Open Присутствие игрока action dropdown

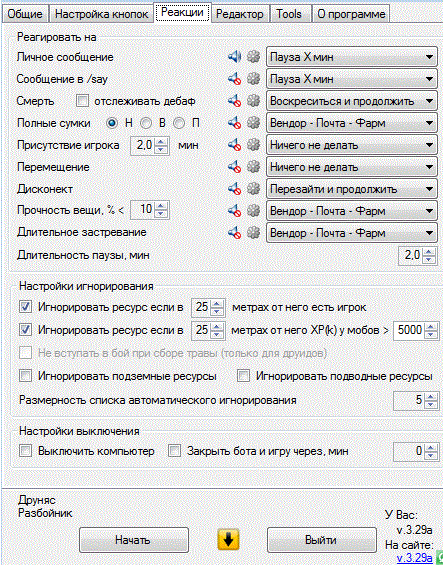point(352,145)
